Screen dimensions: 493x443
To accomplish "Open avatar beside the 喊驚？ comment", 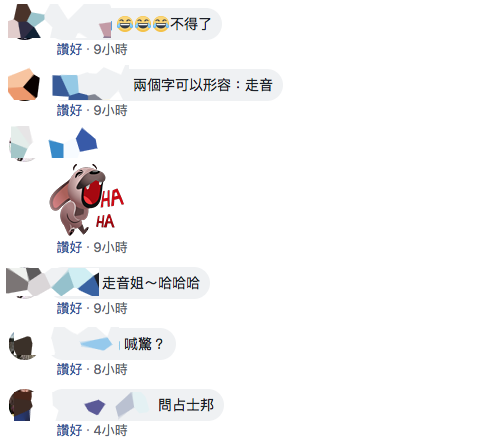I will 22,346.
